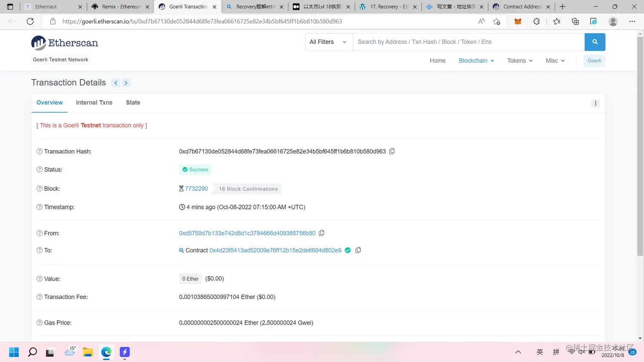The image size is (644, 362).
Task: Click the blue search button
Action: [595, 42]
